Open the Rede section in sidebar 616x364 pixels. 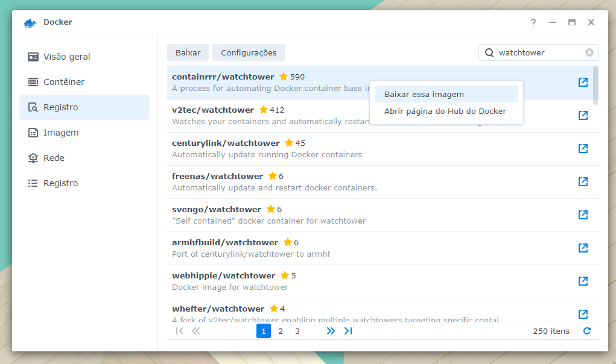pyautogui.click(x=54, y=158)
